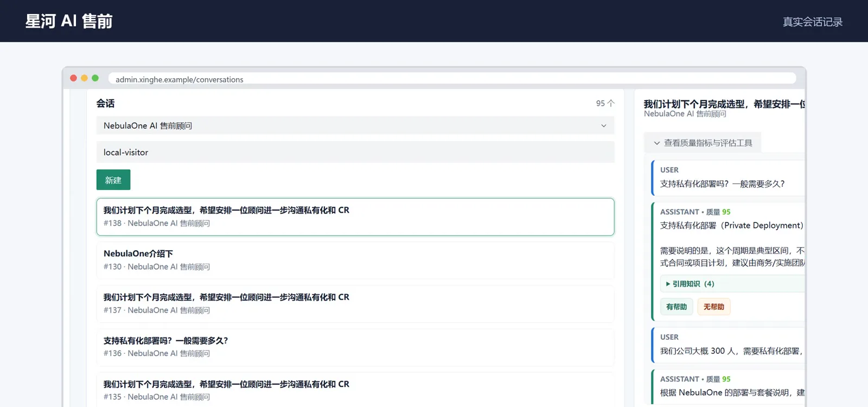Mark the answer as 有帮助

coord(676,307)
